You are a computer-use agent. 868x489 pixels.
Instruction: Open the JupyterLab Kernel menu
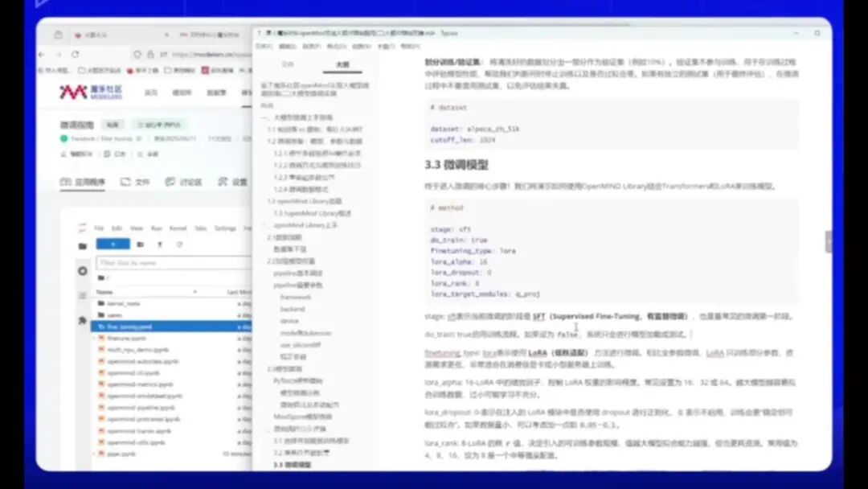(x=178, y=228)
